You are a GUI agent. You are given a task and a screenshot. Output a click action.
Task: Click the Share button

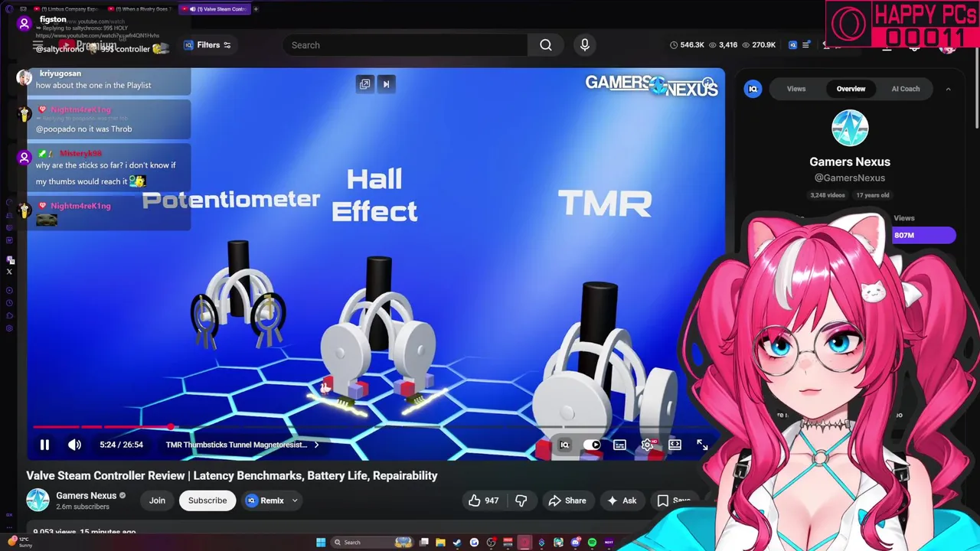click(567, 500)
